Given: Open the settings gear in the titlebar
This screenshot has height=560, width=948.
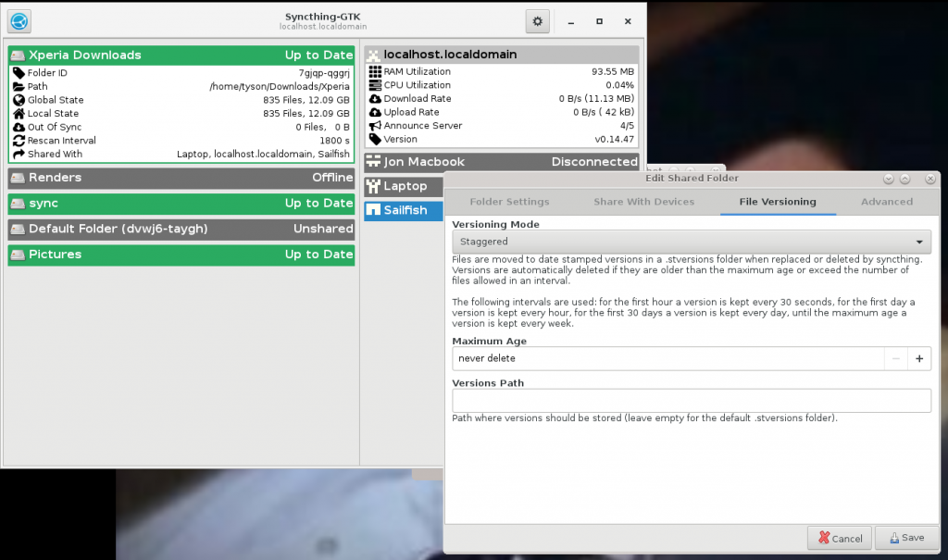Looking at the screenshot, I should coord(536,20).
